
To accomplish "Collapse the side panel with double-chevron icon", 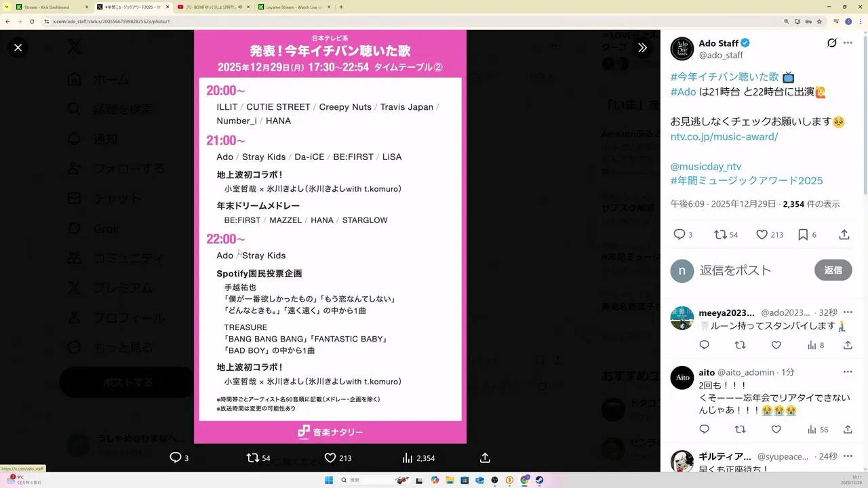I will click(x=642, y=47).
